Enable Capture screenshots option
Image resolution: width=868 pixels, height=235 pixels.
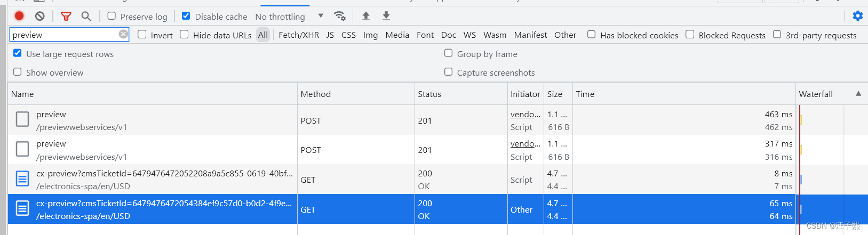[448, 71]
